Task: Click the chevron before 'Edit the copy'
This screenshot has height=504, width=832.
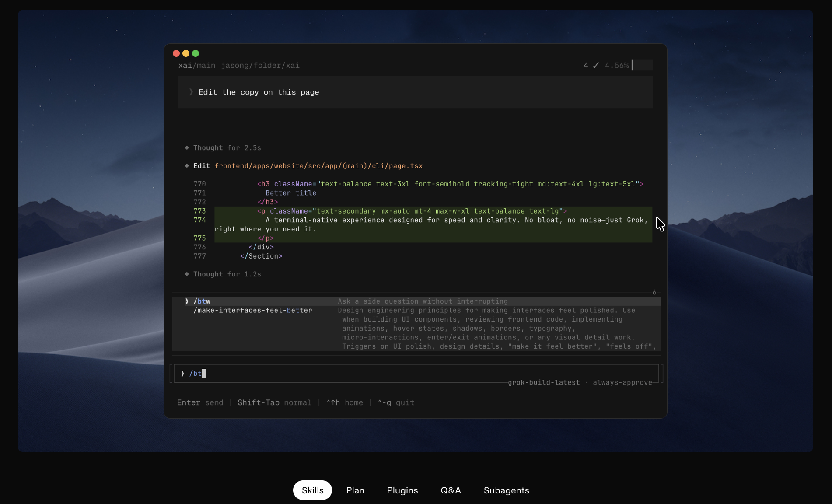Action: pyautogui.click(x=191, y=92)
